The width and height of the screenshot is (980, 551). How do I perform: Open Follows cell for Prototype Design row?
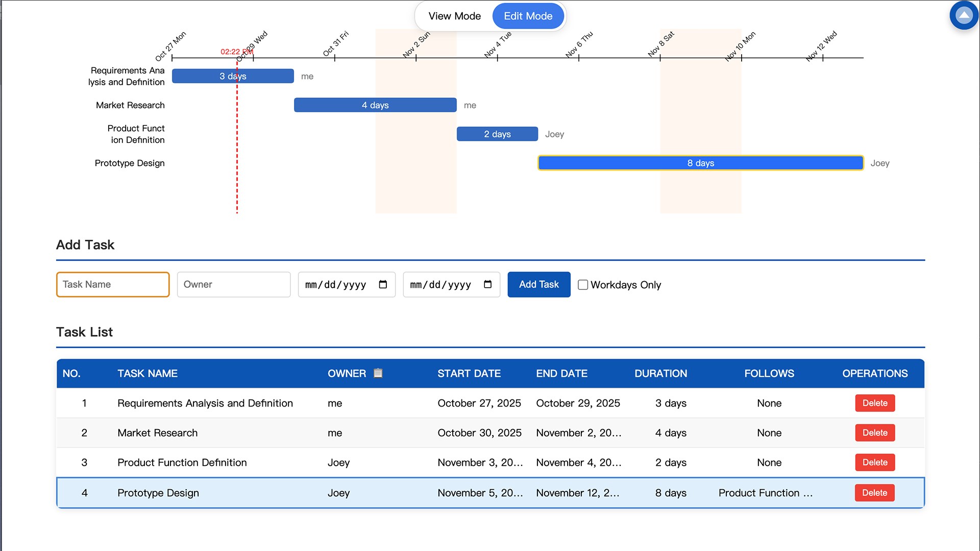pos(766,493)
